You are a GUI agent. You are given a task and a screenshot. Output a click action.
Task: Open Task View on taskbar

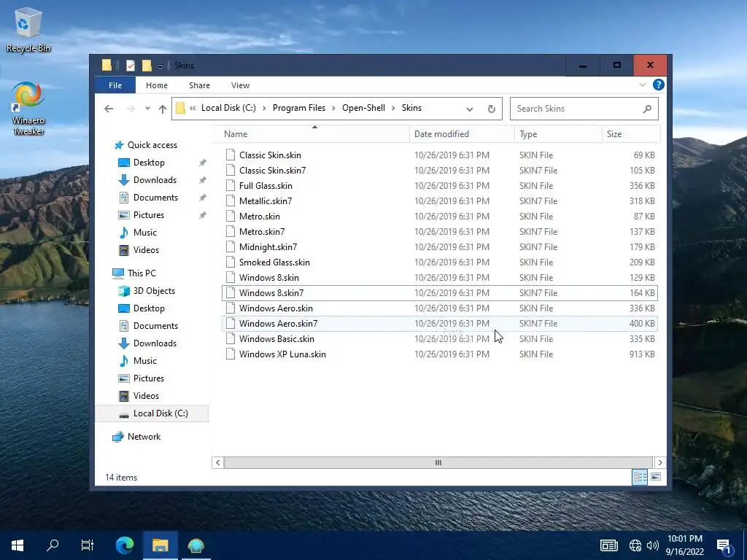tap(88, 545)
